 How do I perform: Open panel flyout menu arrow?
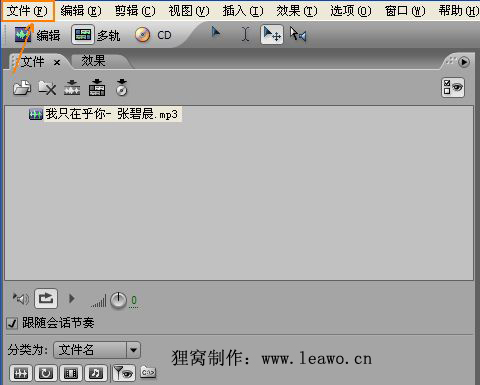[x=464, y=62]
